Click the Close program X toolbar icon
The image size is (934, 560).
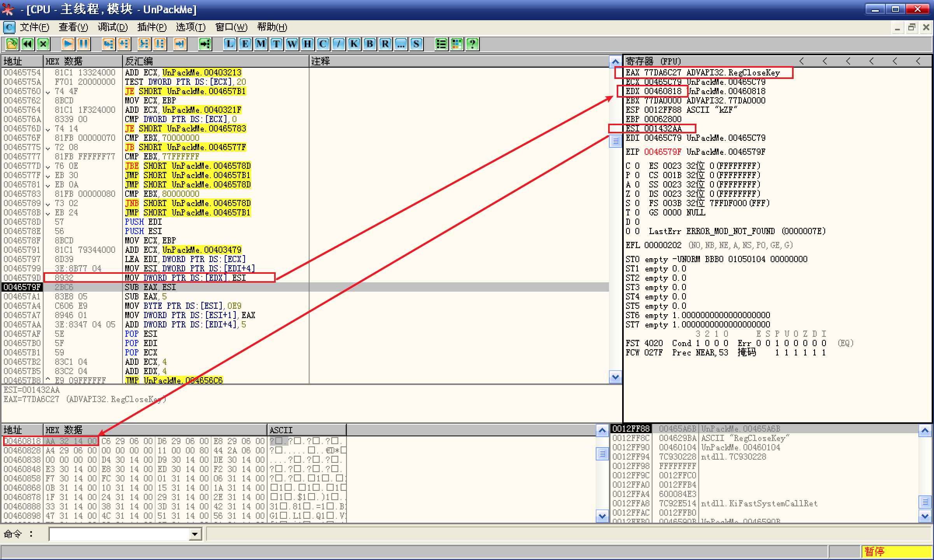pyautogui.click(x=43, y=44)
